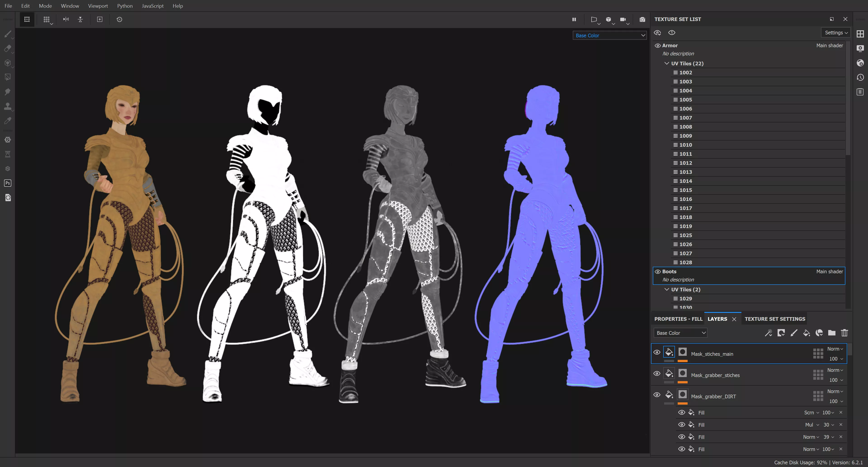
Task: Select UV tile 1010
Action: [685, 145]
